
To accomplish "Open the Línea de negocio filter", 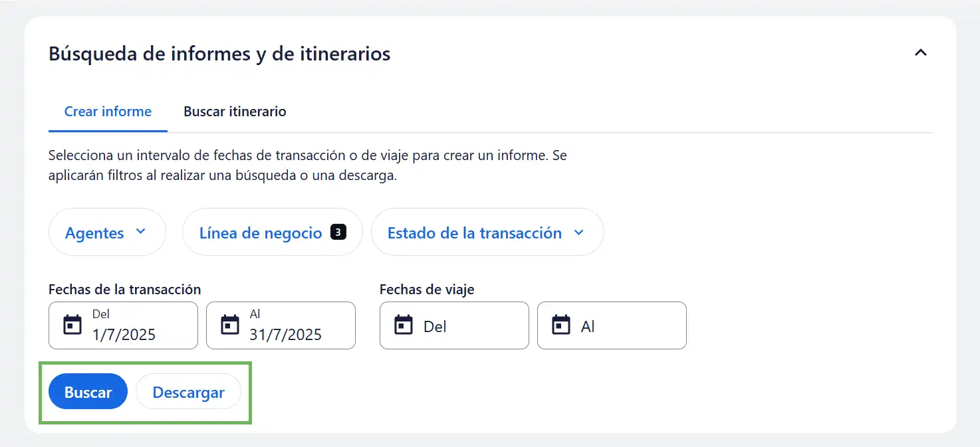I will pos(261,233).
